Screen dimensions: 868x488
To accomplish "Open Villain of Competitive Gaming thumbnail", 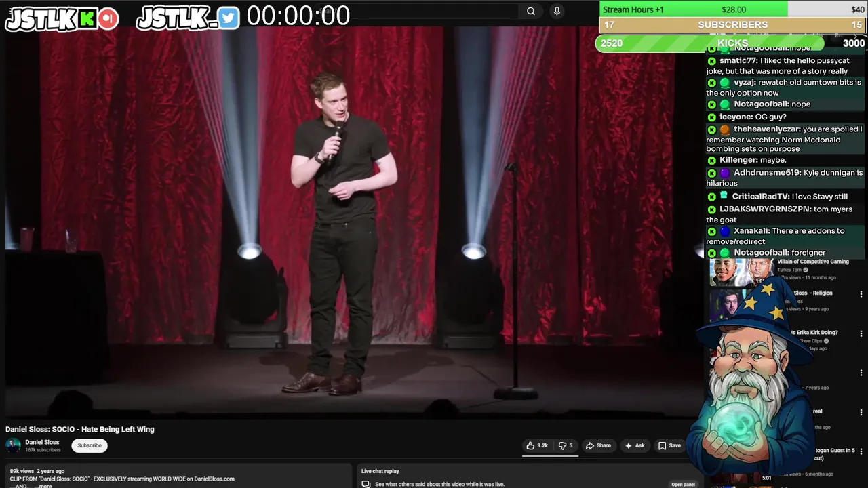I will pyautogui.click(x=741, y=272).
